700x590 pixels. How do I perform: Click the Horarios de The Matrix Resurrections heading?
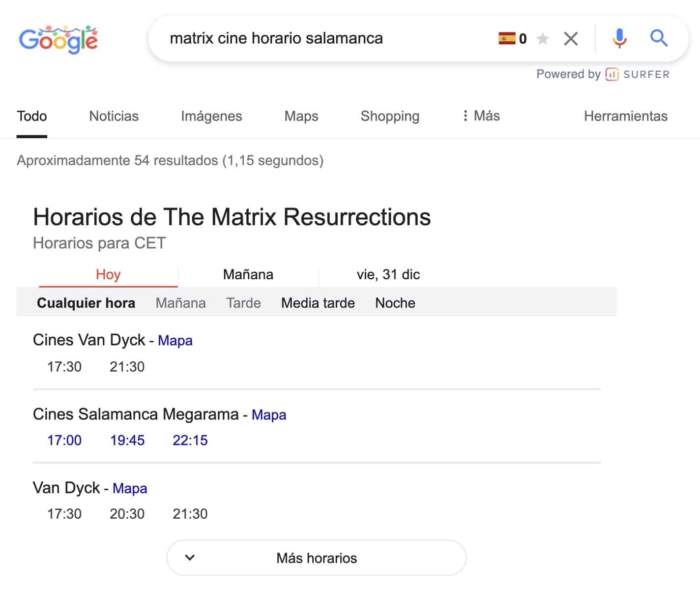(x=232, y=217)
